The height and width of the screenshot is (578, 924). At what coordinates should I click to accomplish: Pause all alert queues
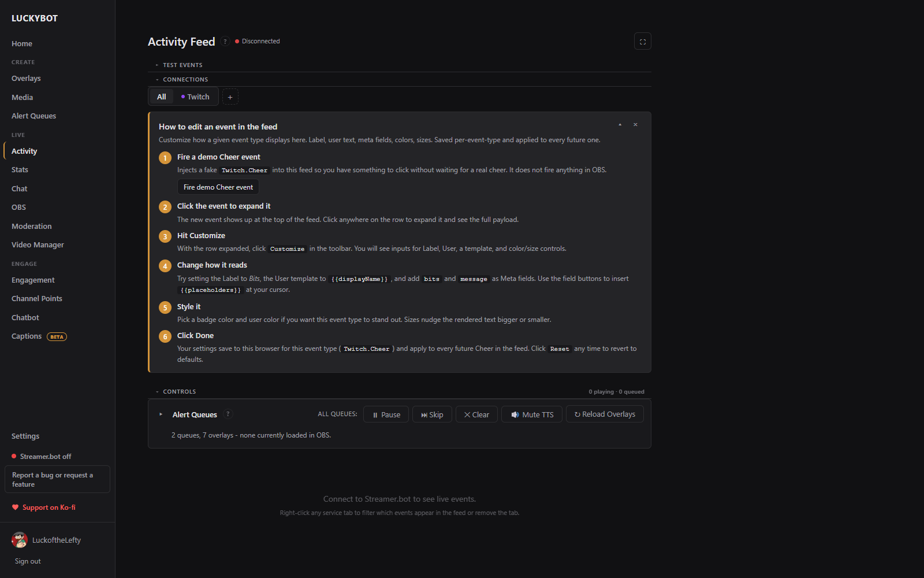(386, 414)
